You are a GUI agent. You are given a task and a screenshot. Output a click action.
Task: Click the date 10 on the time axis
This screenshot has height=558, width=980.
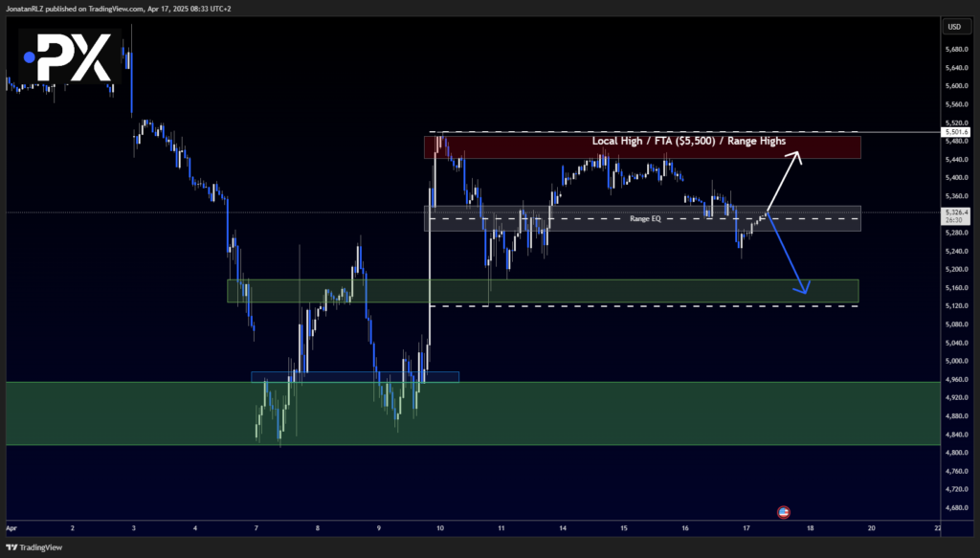[x=440, y=528]
